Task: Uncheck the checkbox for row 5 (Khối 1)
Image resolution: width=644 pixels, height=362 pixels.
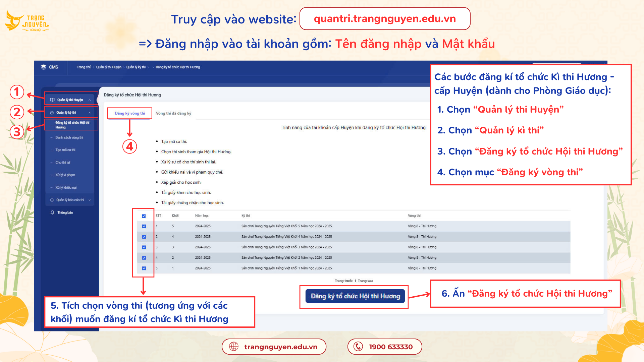Action: tap(144, 268)
